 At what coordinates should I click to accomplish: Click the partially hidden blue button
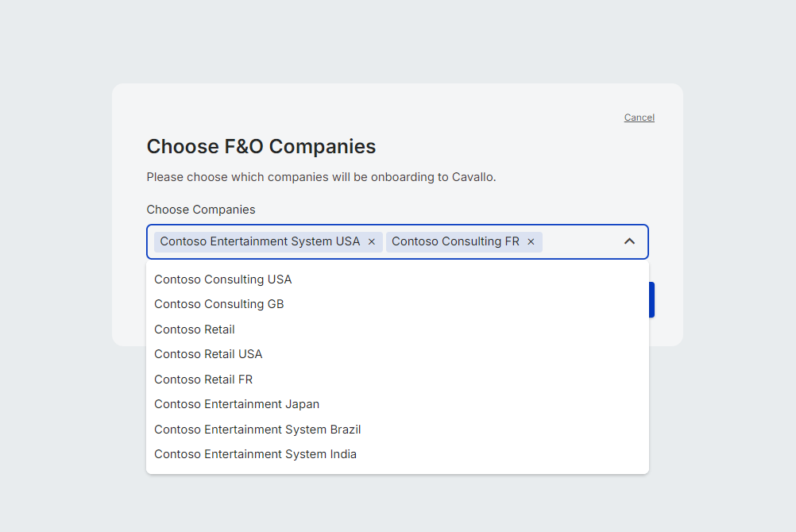click(651, 299)
